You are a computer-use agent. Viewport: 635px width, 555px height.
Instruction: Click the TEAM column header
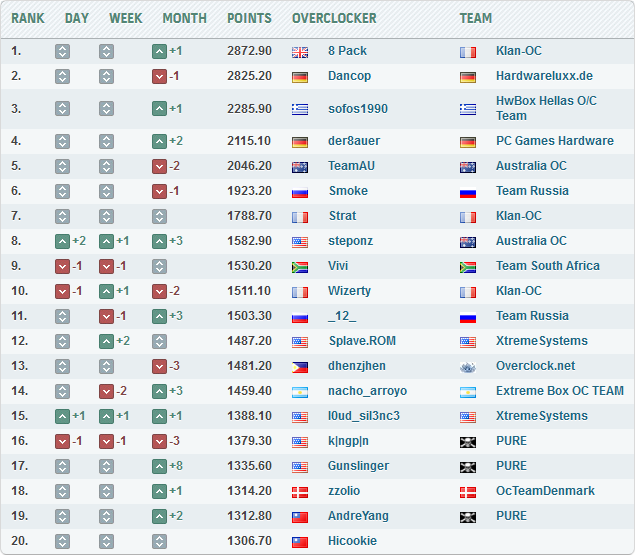pos(475,18)
